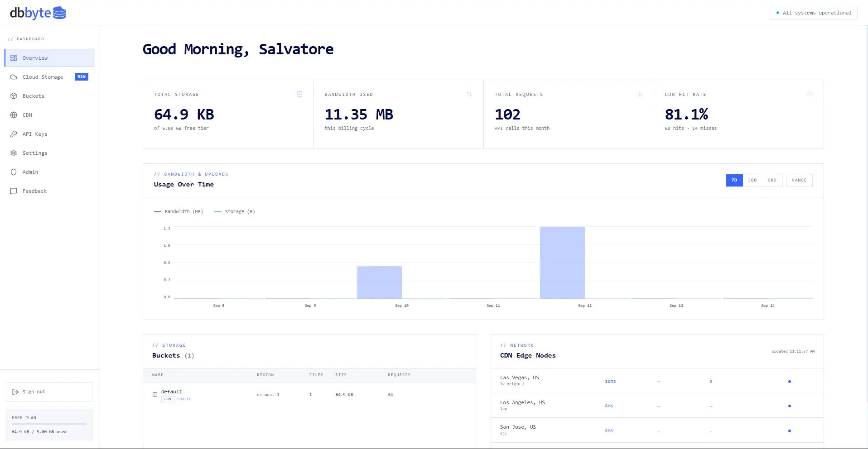Click the free plan usage progress bar
The width and height of the screenshot is (868, 449).
pyautogui.click(x=49, y=424)
